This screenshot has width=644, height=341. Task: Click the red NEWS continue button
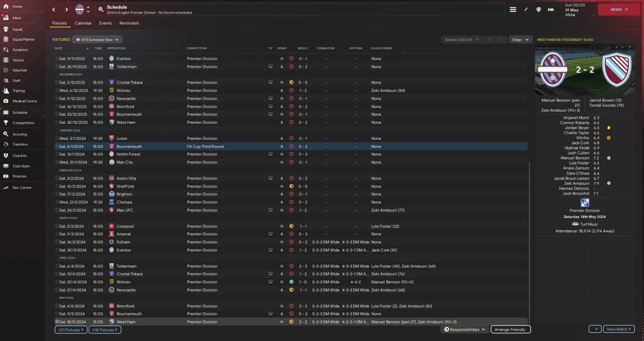click(618, 10)
